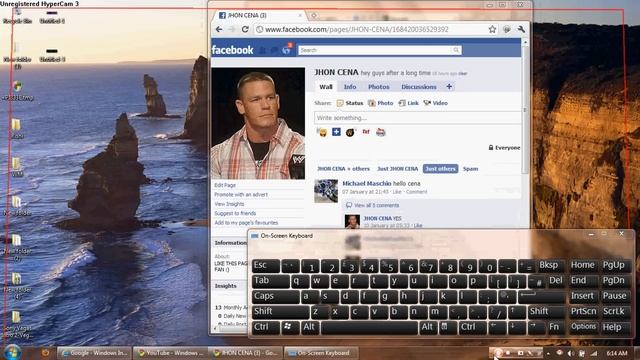Viewport: 640px width, 360px height.
Task: Toggle the left Alt key on keyboard
Action: 310,328
